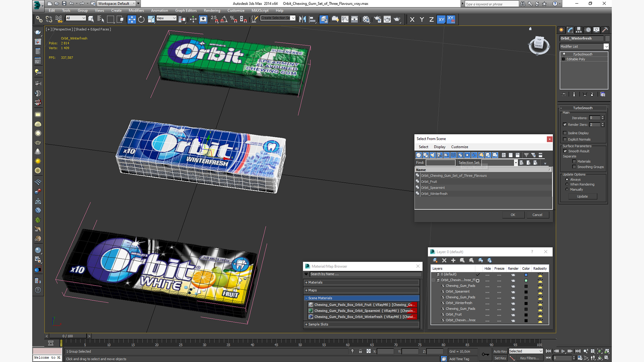Select the Select and Move tool
644x362 pixels.
131,19
